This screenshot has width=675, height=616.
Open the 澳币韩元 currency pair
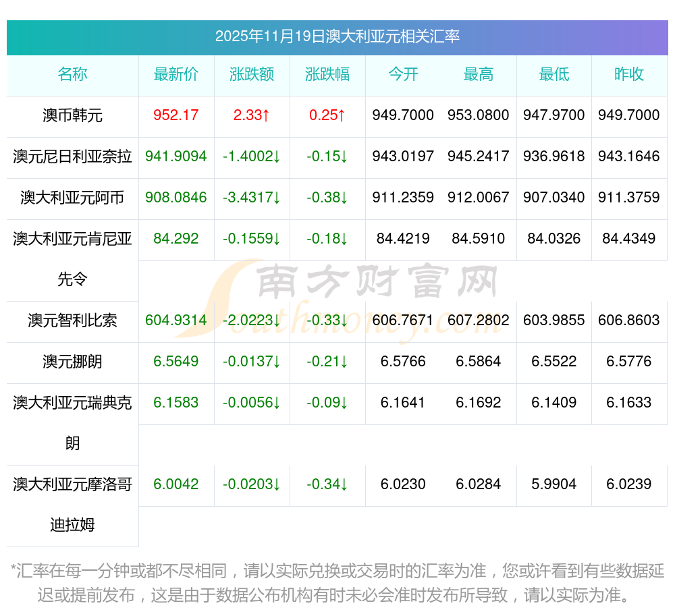click(x=72, y=115)
